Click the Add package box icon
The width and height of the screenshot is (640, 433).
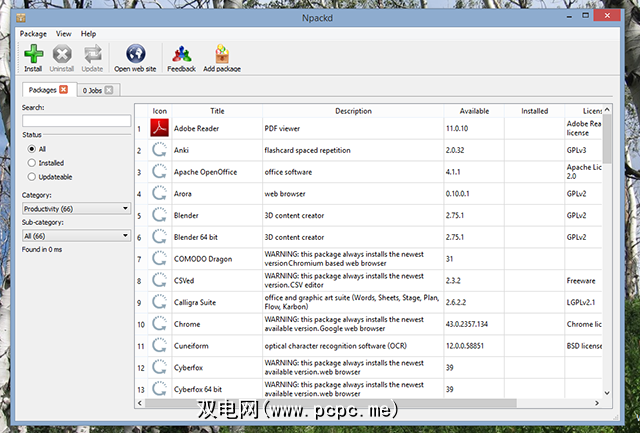coord(222,53)
